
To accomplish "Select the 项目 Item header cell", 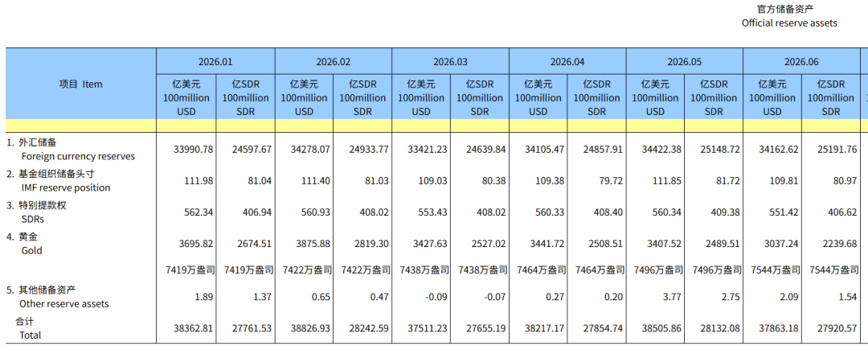I will tap(81, 84).
